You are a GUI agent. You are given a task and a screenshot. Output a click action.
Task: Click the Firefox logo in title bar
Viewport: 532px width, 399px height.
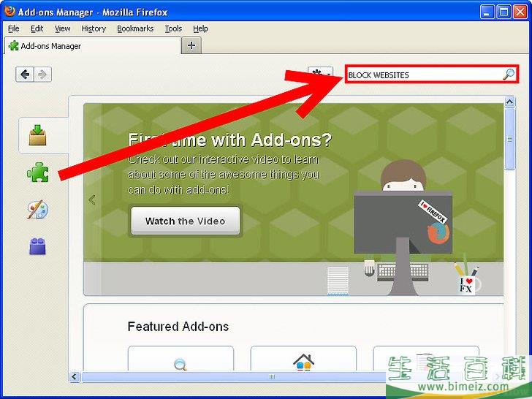pyautogui.click(x=9, y=11)
